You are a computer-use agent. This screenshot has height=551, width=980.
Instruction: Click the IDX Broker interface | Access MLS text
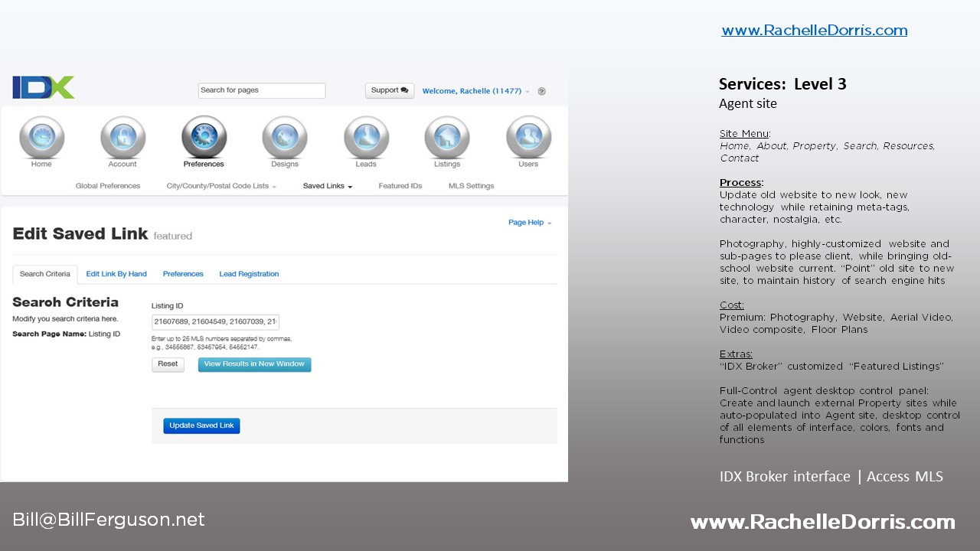coord(831,477)
